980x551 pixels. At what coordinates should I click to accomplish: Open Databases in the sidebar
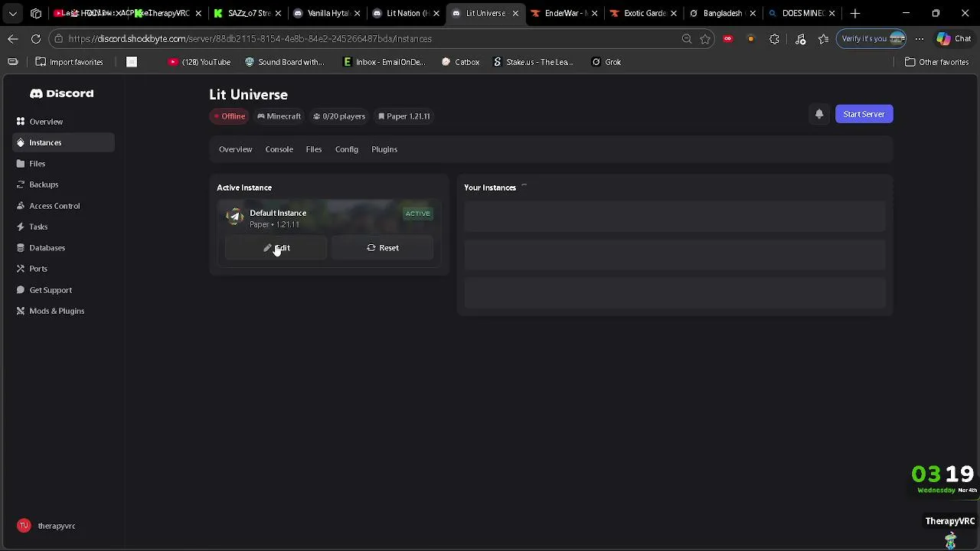pyautogui.click(x=64, y=248)
